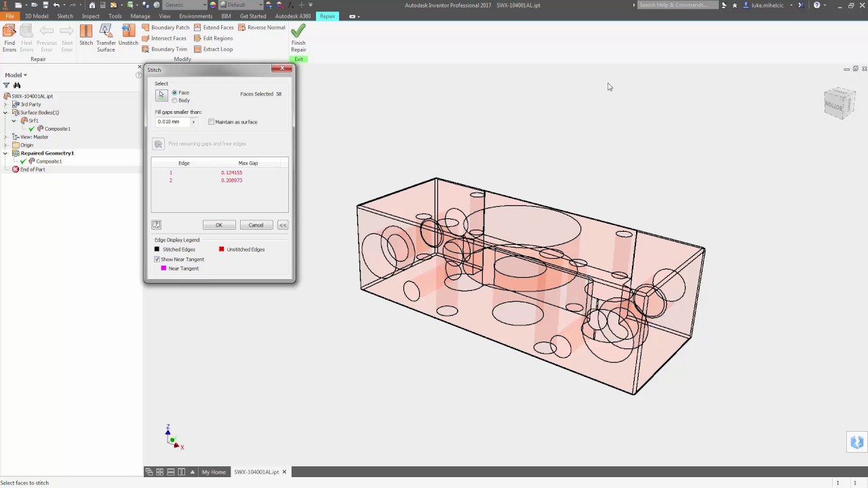
Task: Select the Face radio button
Action: coord(174,92)
